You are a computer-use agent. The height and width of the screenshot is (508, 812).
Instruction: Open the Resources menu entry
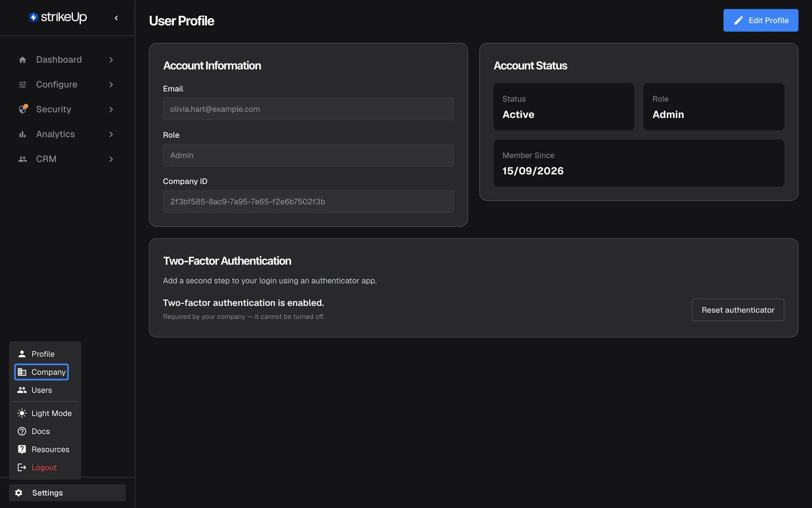45,449
